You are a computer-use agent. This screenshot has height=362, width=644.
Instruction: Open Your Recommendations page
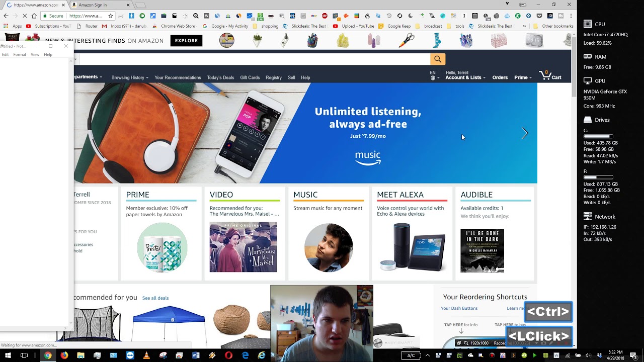[x=178, y=77]
